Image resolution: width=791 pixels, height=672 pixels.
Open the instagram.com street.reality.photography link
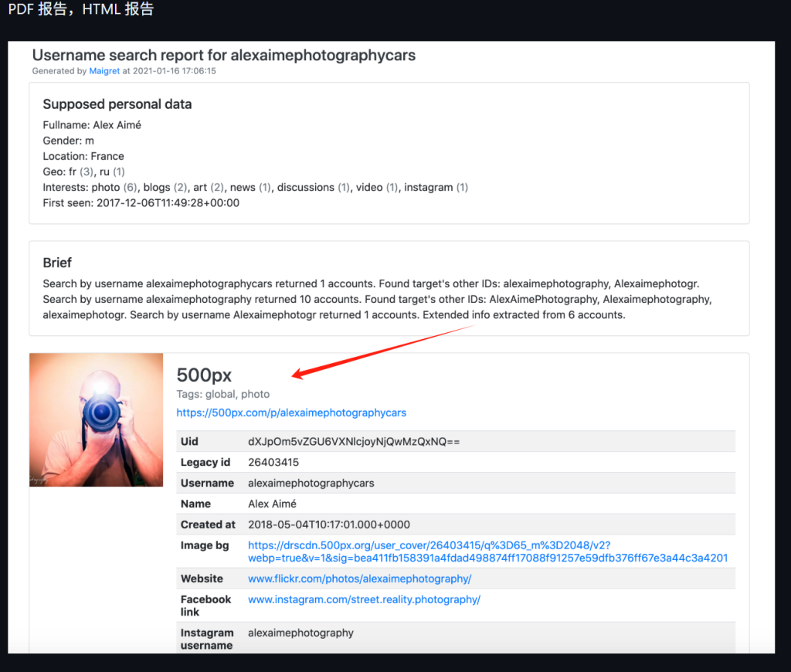[365, 599]
